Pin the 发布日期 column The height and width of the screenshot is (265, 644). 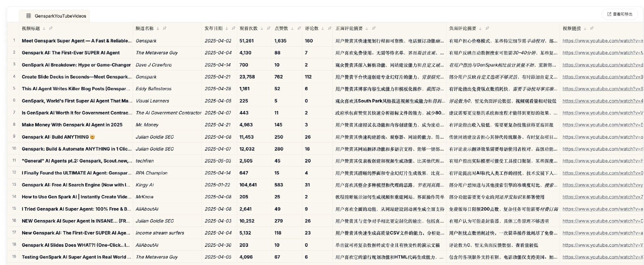233,28
